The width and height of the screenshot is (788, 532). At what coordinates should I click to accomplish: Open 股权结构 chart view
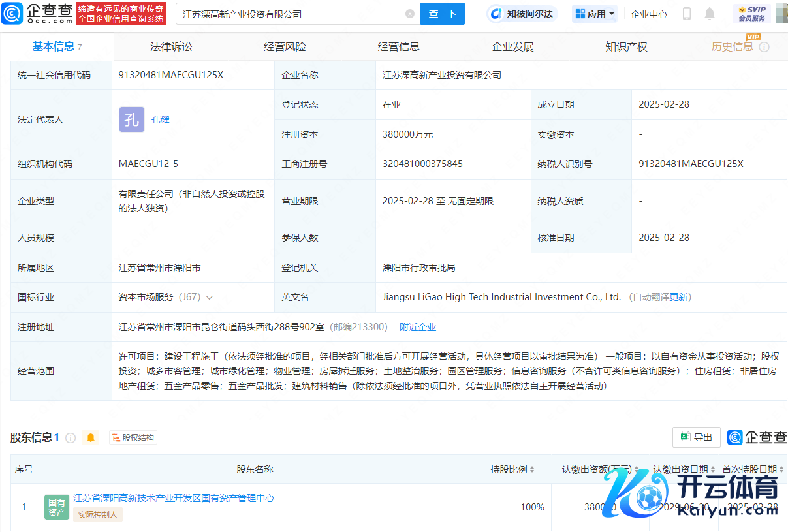click(x=133, y=437)
